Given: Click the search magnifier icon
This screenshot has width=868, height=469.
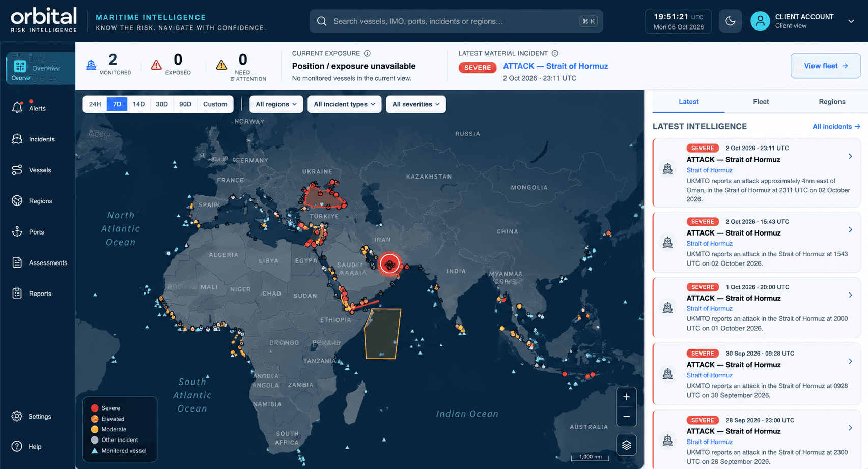Looking at the screenshot, I should 321,21.
